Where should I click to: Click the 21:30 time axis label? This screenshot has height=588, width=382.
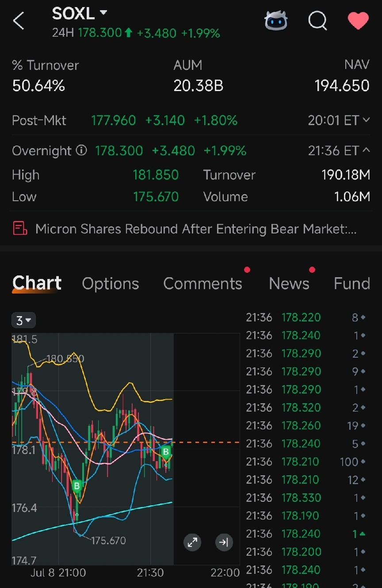pos(150,573)
